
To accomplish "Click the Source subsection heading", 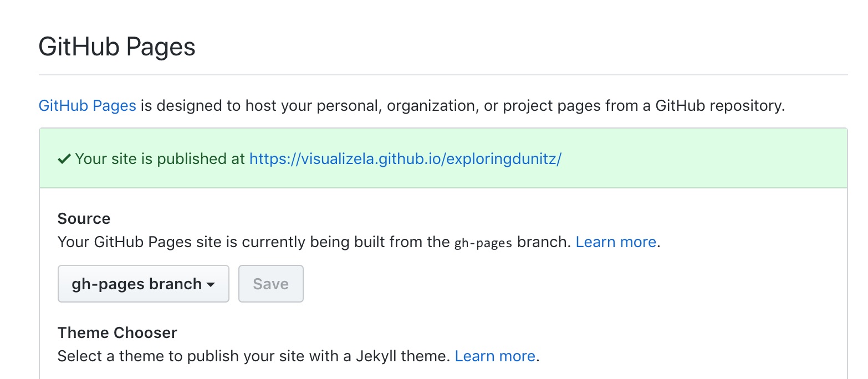I will pos(84,218).
